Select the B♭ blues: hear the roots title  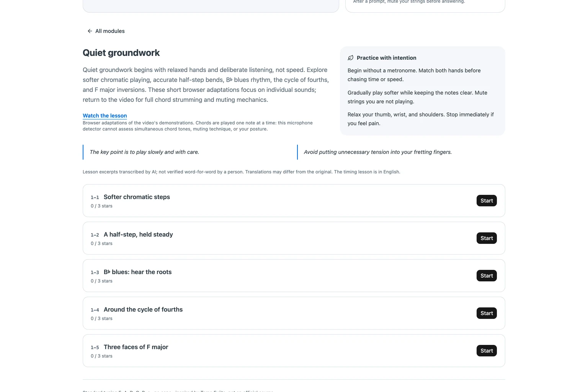click(x=137, y=272)
